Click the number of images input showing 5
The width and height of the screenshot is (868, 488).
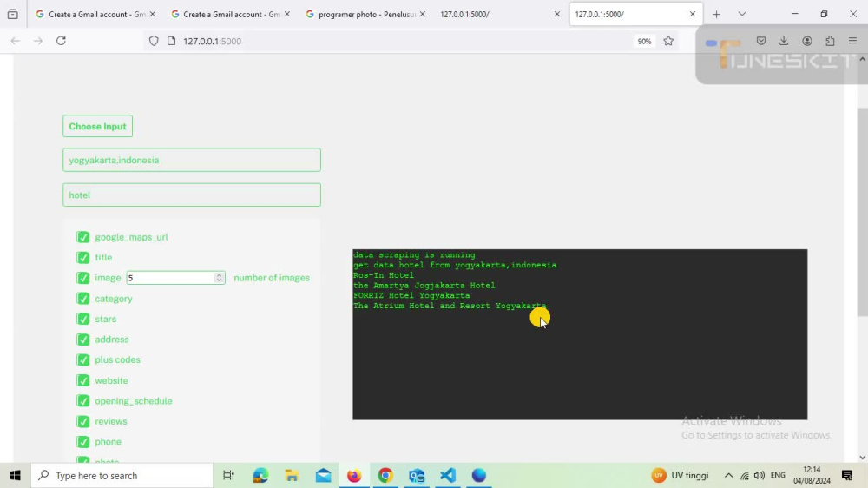(x=175, y=278)
